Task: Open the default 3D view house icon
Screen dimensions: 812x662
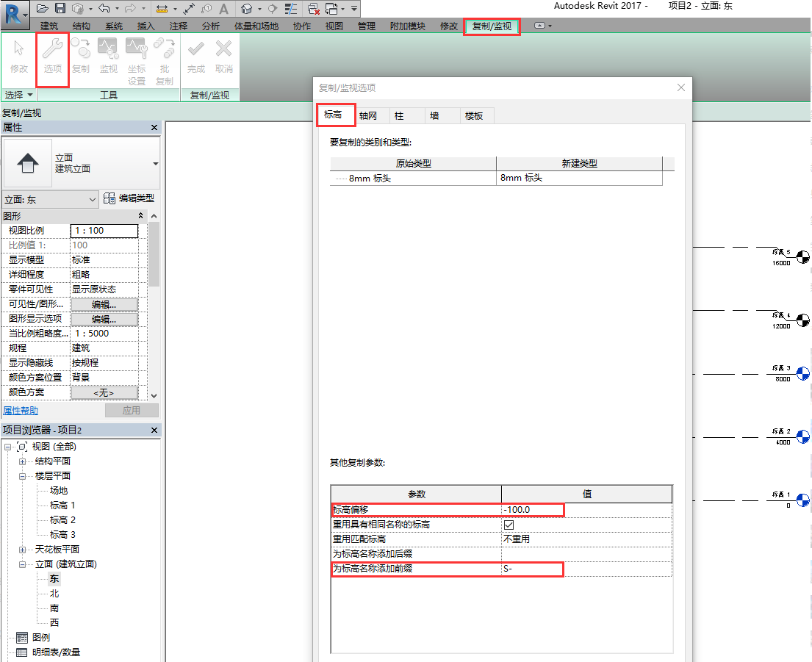Action: 247,9
